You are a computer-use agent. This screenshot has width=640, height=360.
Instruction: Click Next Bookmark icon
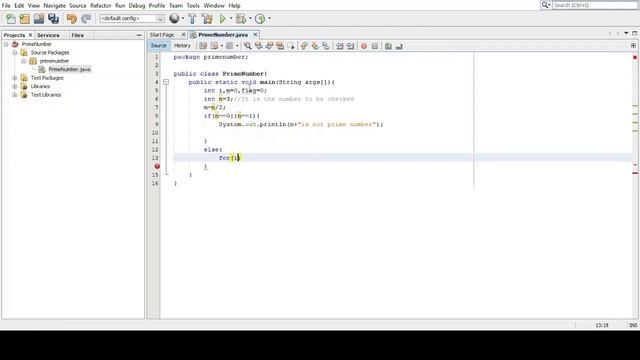[315, 46]
